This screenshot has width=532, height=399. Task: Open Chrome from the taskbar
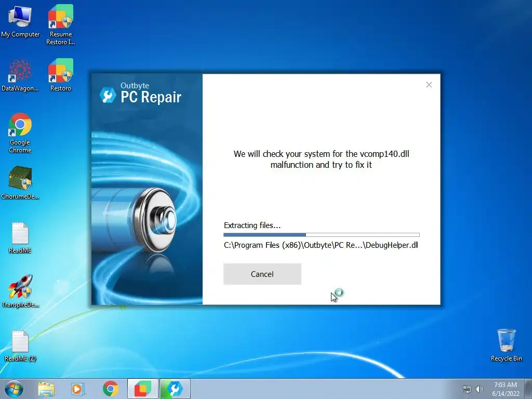110,389
